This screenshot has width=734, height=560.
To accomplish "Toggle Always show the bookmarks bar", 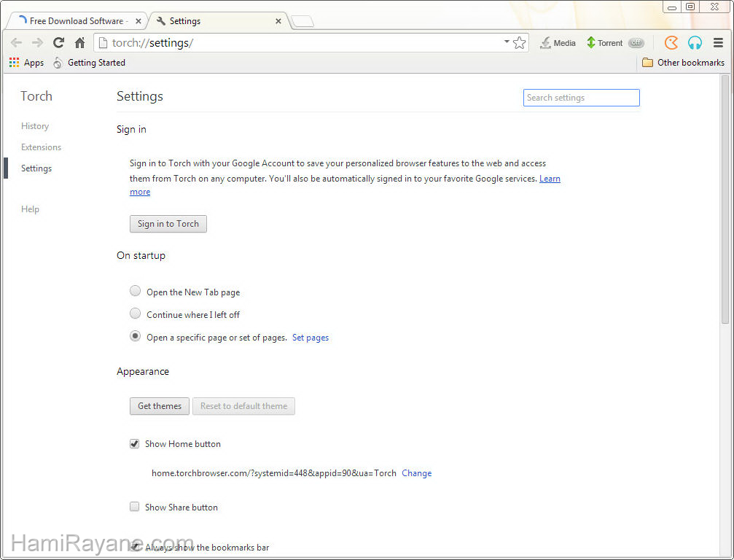I will coord(134,546).
